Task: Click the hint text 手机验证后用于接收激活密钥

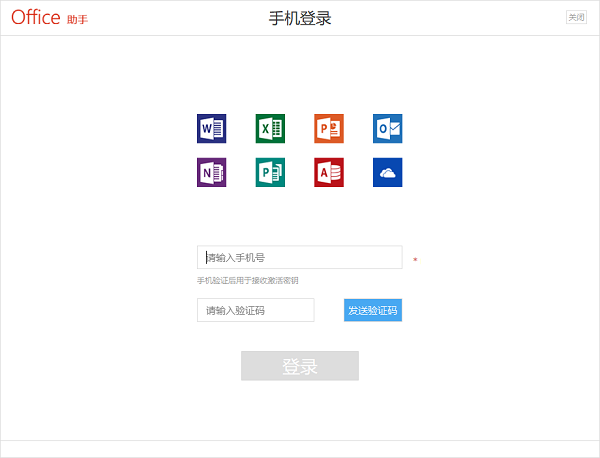Action: pyautogui.click(x=247, y=280)
